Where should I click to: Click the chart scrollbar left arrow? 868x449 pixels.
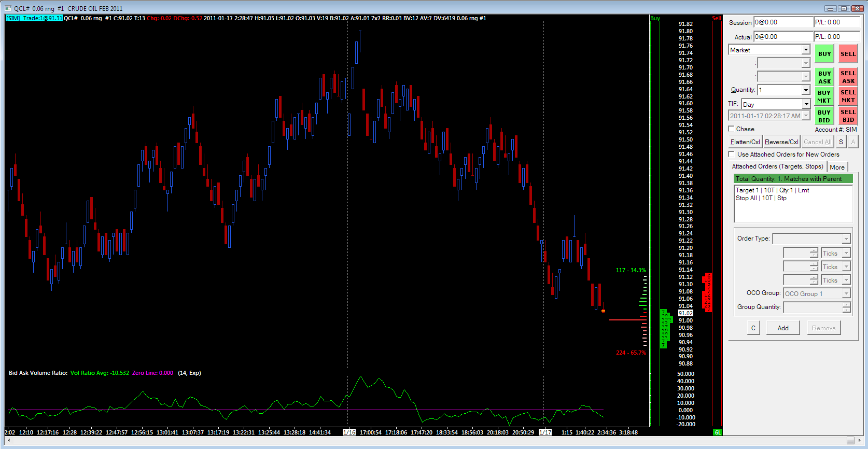click(8, 440)
